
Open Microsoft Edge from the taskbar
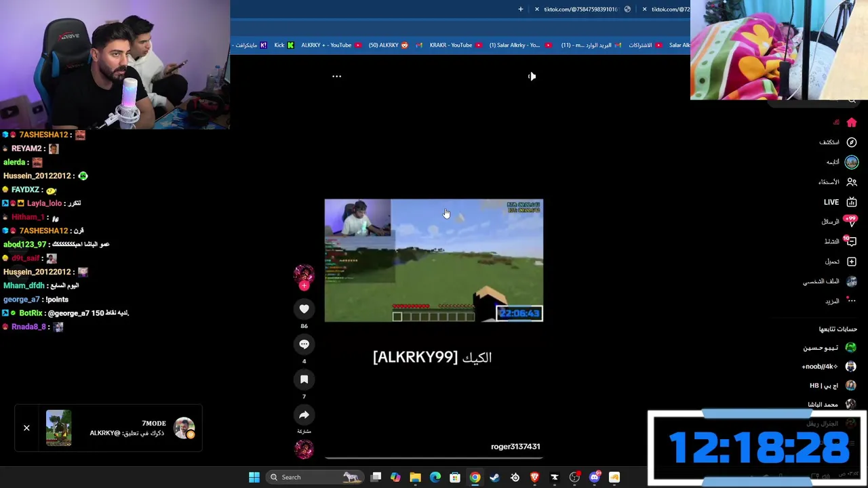coord(435,477)
